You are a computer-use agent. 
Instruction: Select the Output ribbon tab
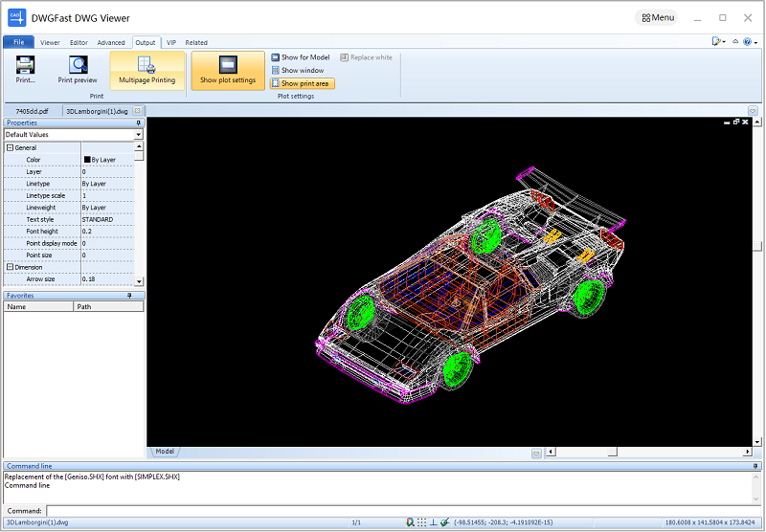(x=146, y=42)
